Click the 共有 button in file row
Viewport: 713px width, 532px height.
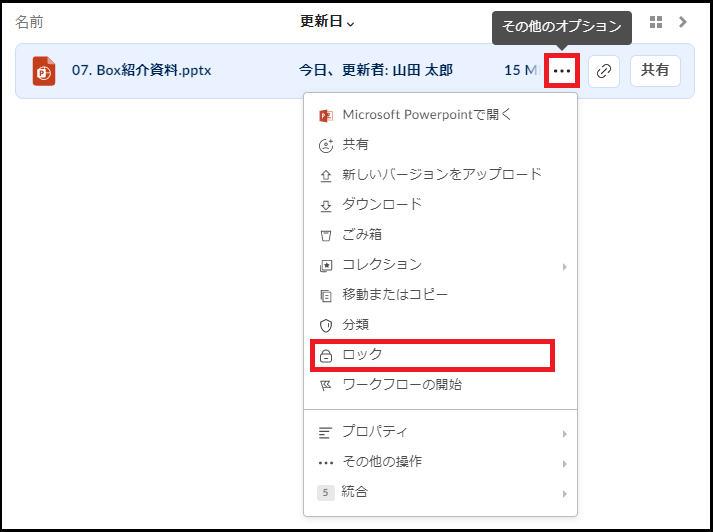coord(655,70)
